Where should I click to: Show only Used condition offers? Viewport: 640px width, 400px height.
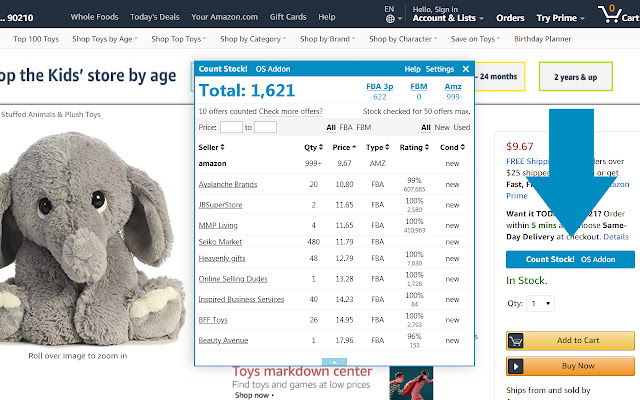[461, 127]
